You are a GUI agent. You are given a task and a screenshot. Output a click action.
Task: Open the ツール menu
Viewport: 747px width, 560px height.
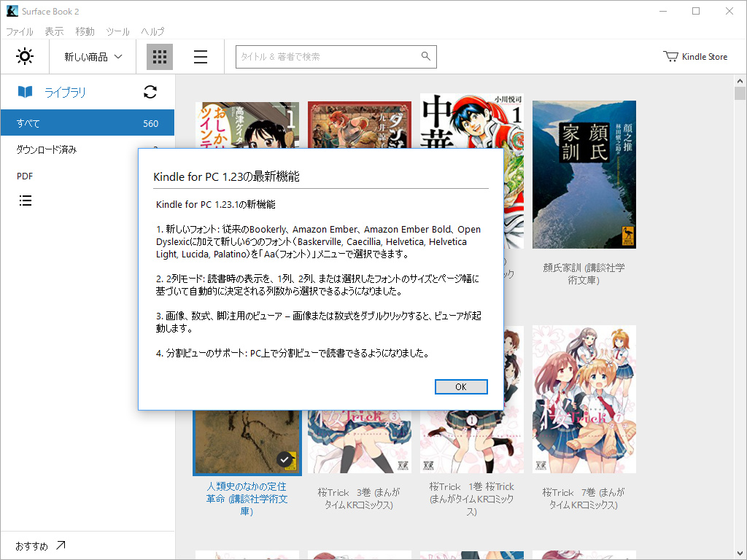[x=117, y=31]
